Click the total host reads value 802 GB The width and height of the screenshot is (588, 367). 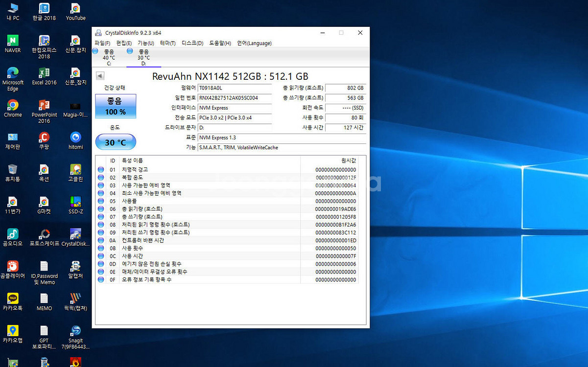pos(346,88)
